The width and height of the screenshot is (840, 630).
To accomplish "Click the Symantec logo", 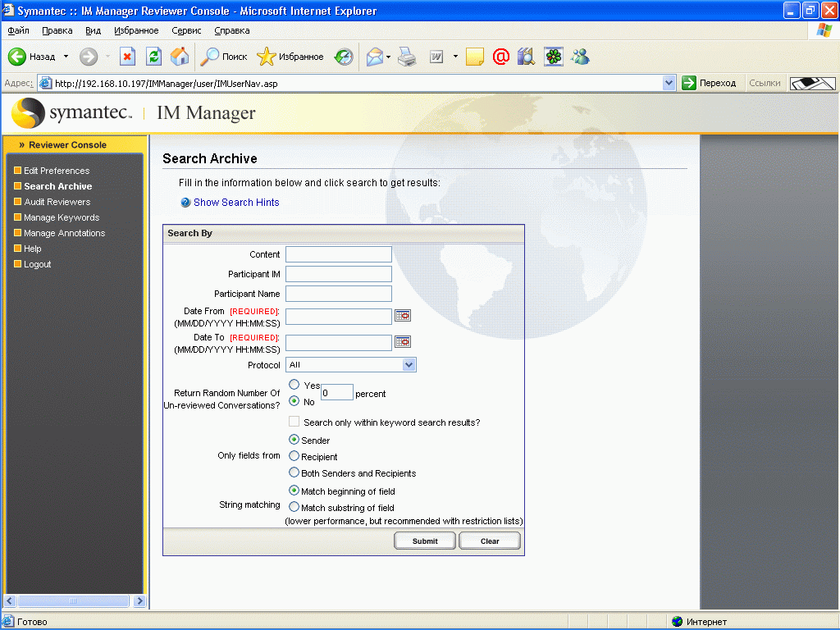I will [71, 112].
